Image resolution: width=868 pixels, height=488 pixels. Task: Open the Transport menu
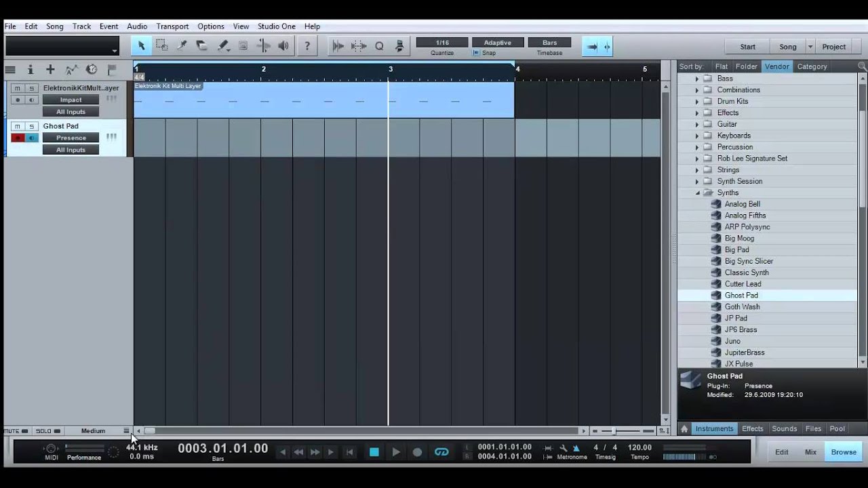172,26
